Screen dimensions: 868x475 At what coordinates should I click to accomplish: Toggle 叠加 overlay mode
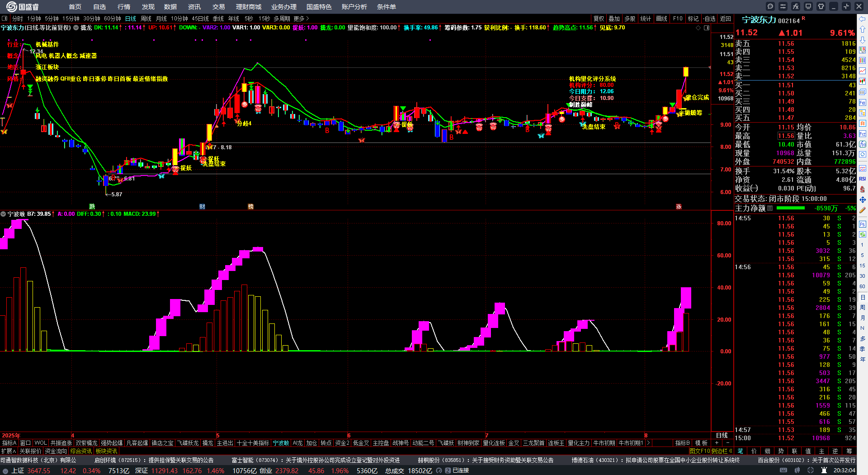pos(614,19)
